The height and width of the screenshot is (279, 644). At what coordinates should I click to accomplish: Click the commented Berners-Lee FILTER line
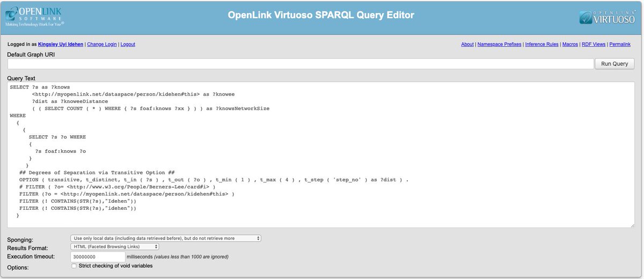point(117,187)
